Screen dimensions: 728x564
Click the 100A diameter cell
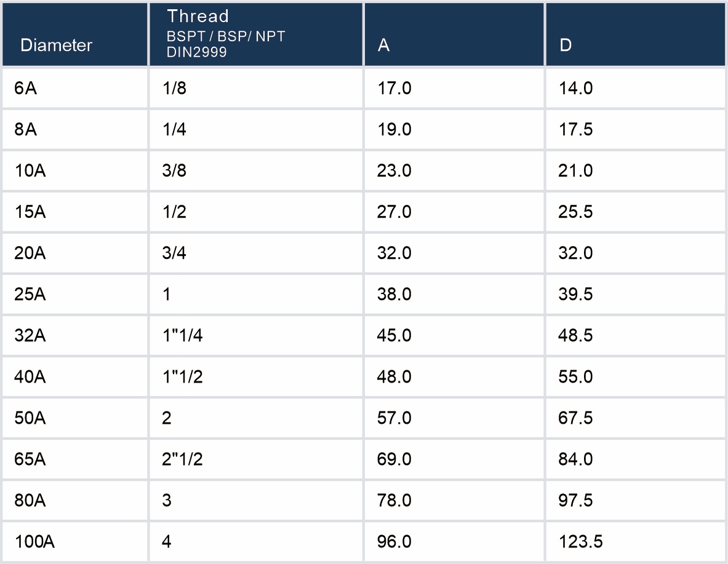point(34,541)
